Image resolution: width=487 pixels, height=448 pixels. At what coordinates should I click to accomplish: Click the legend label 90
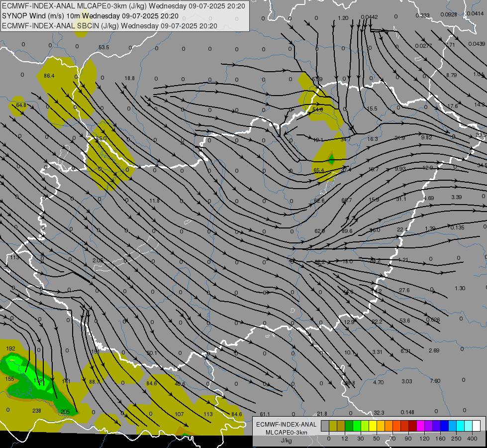(408, 439)
